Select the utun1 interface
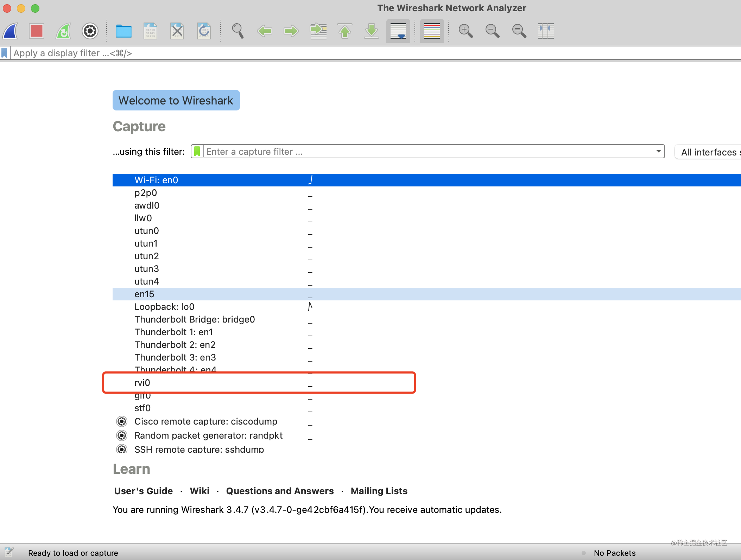Screen dimensions: 741x560 [427, 243]
